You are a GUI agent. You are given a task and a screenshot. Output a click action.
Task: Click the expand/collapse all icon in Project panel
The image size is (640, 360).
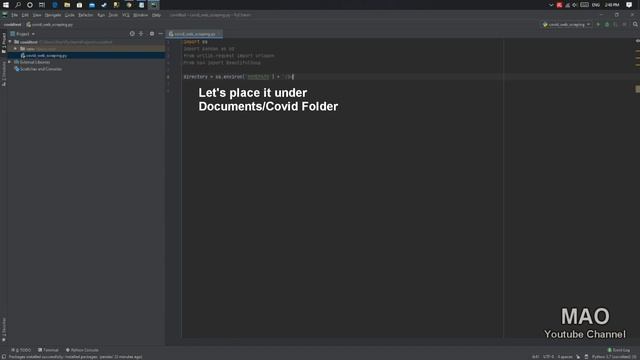[141, 34]
